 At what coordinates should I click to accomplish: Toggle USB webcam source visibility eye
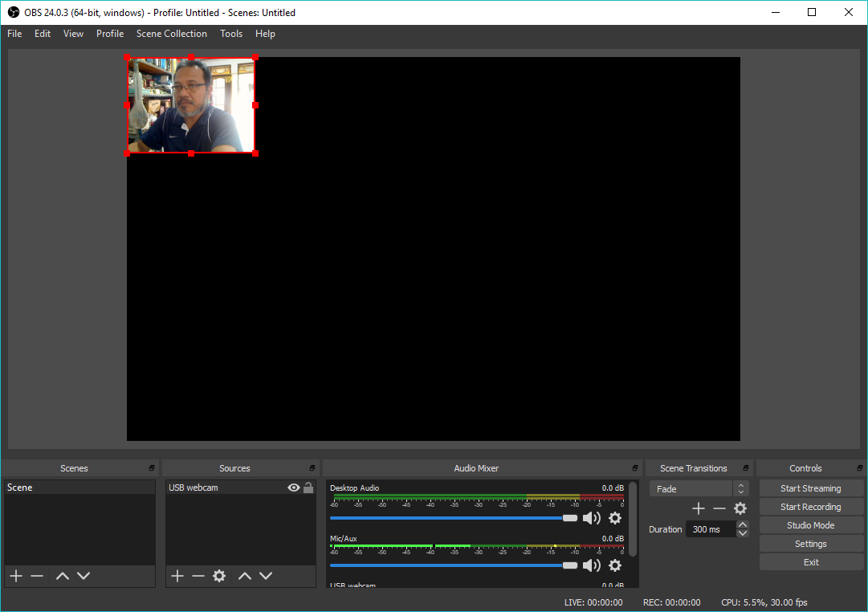tap(294, 488)
